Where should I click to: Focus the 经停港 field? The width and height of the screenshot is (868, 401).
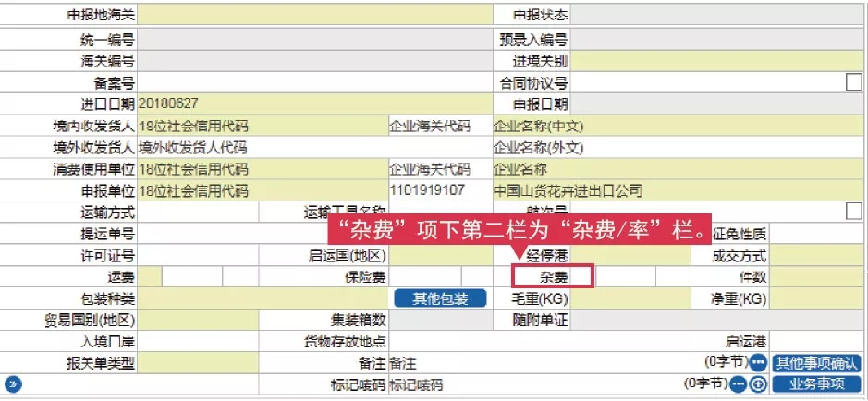(x=630, y=255)
